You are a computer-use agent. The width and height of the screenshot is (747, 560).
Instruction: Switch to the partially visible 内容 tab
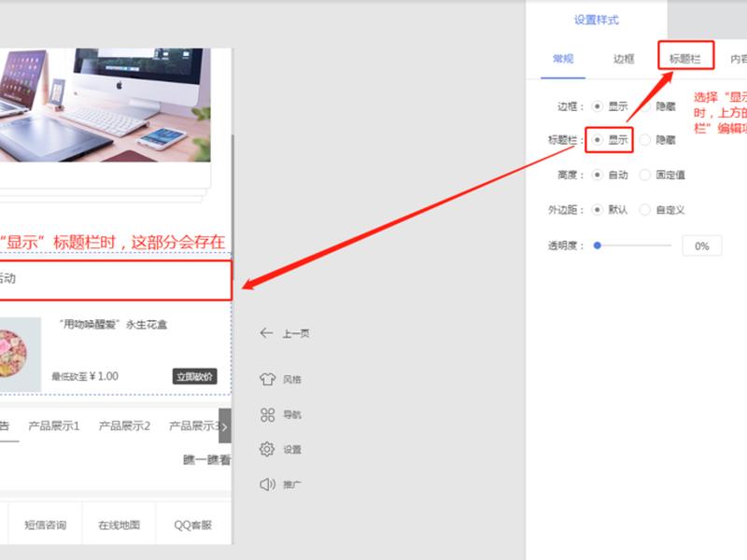click(739, 59)
